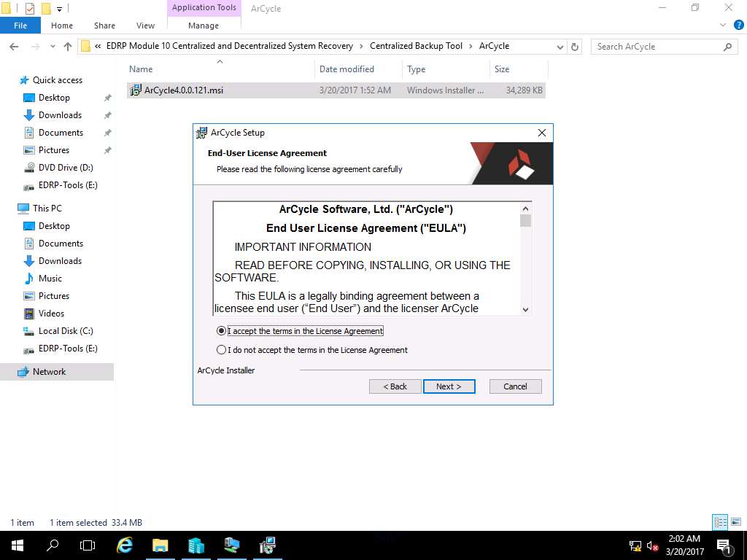The image size is (747, 560).
Task: Click 'Centralized Backup Tool' breadcrumb
Action: (416, 46)
